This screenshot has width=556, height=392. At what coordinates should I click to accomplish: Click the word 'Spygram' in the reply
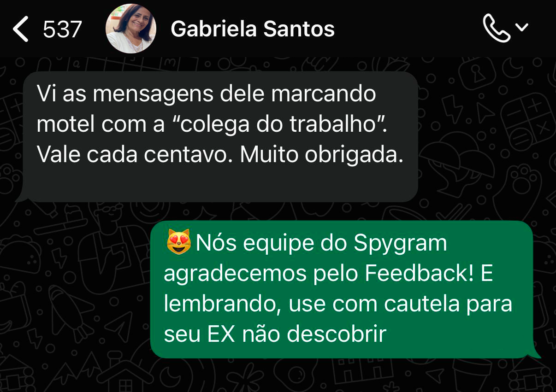(x=400, y=244)
